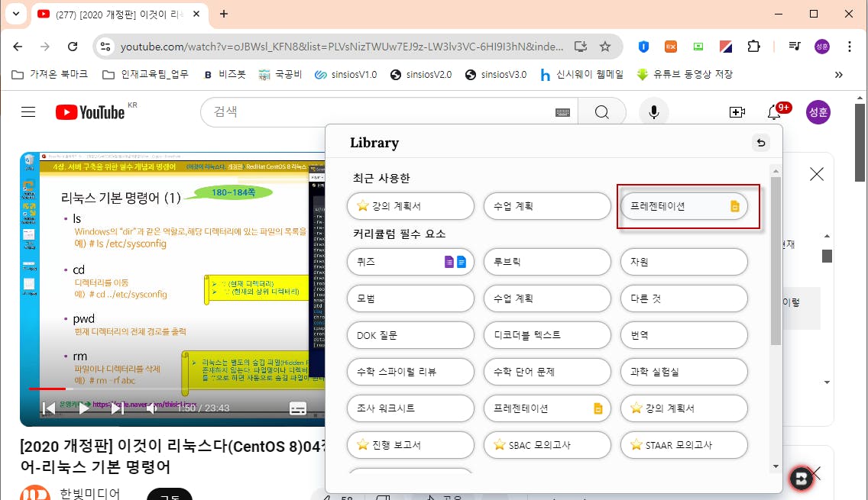Image resolution: width=868 pixels, height=500 pixels.
Task: Click the video progress bar
Action: 177,389
